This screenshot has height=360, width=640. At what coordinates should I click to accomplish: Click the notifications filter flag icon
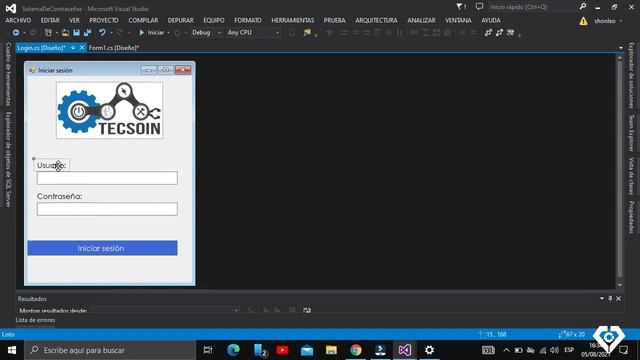pos(461,7)
